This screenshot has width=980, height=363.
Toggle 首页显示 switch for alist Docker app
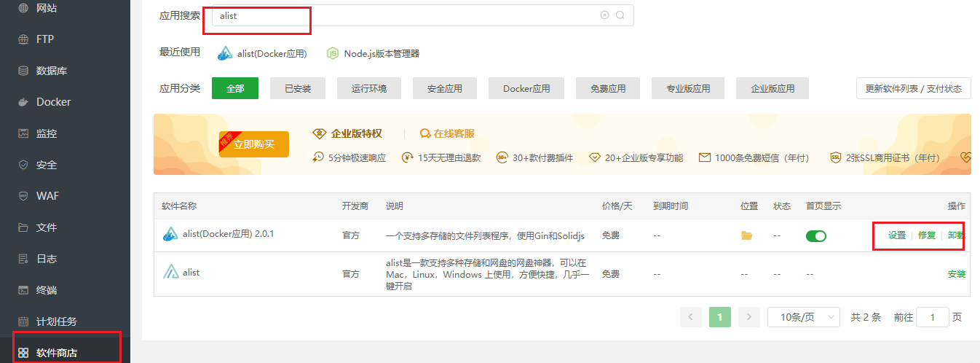816,235
